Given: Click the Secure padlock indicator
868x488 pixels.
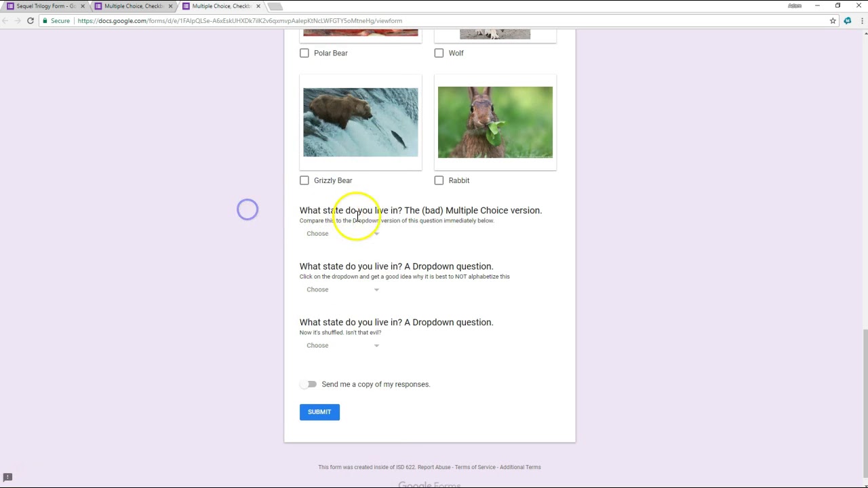Looking at the screenshot, I should [55, 21].
